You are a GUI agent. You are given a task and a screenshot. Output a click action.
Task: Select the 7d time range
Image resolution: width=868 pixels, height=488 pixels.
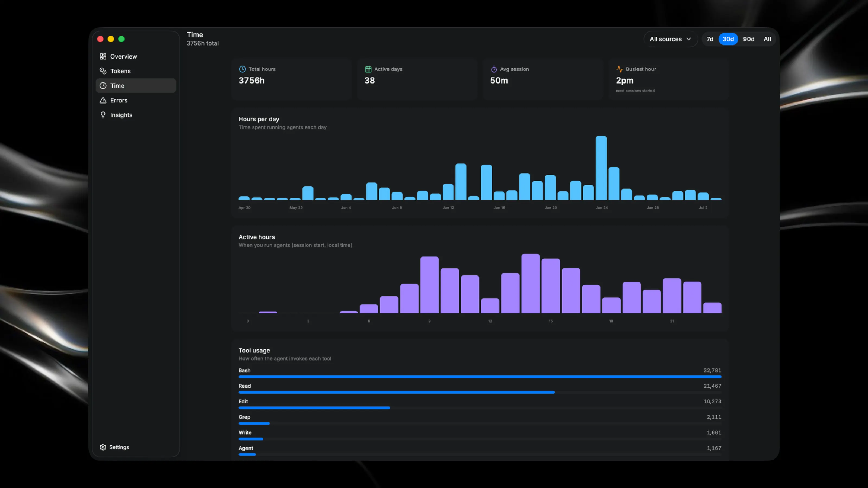click(x=710, y=39)
